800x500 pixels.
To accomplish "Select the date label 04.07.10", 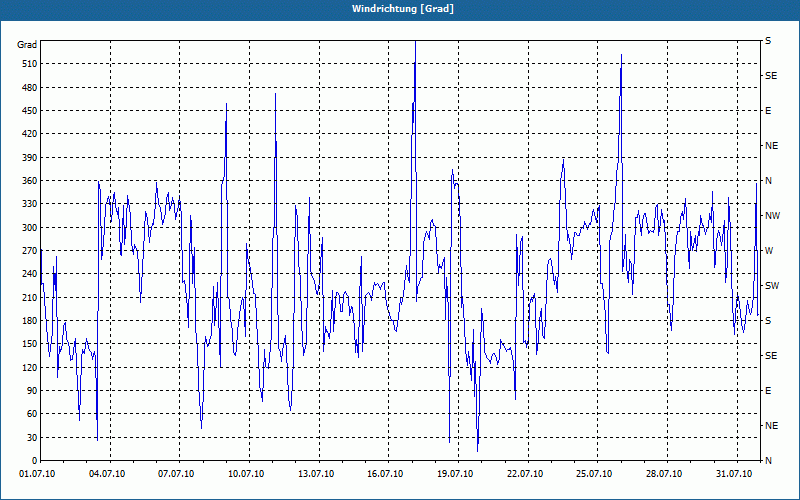I will (107, 474).
